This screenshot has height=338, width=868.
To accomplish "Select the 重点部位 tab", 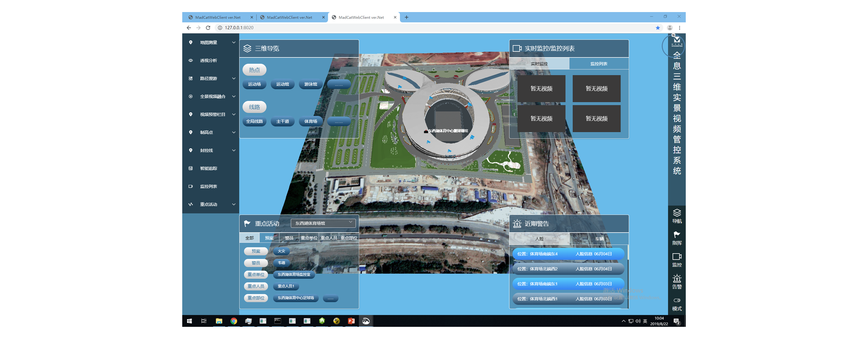I will (349, 238).
